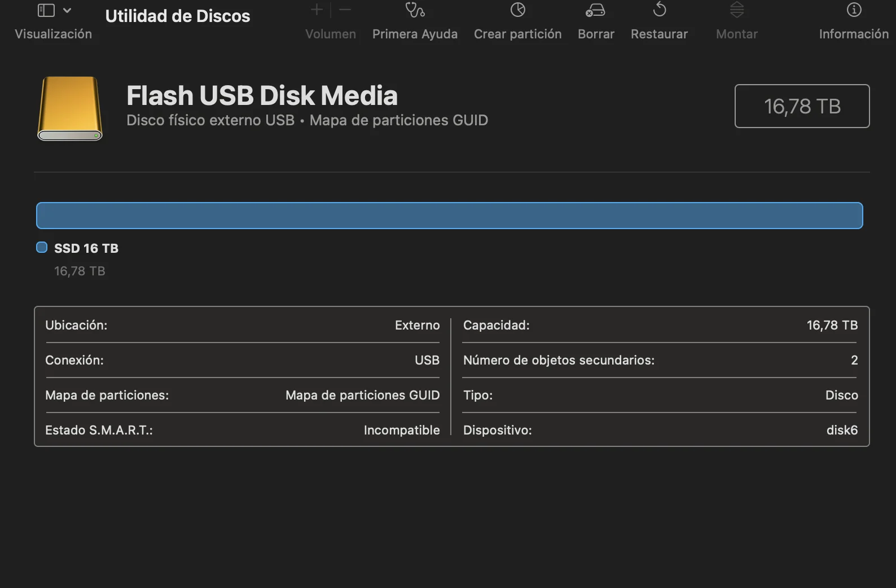Click the Crear partición toolbar label
896x588 pixels.
coord(517,34)
